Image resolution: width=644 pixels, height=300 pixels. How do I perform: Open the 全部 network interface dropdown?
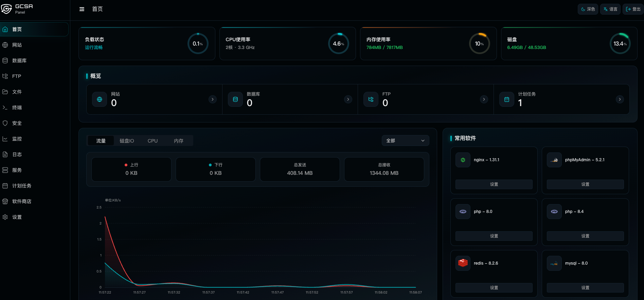click(x=406, y=140)
